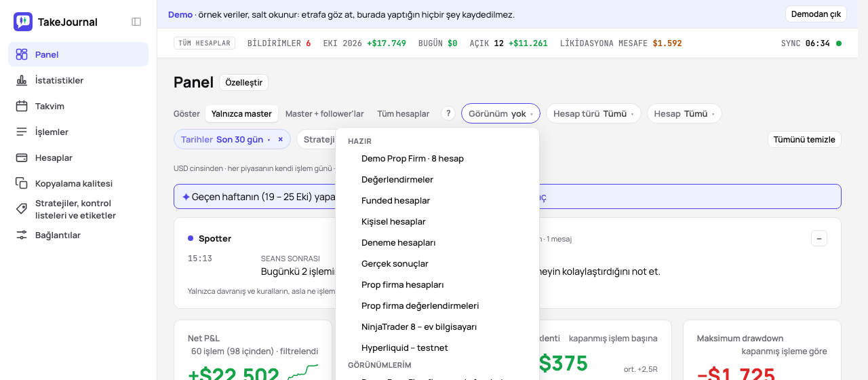Open the Hesap Tümü dropdown
This screenshot has height=380, width=868.
(x=684, y=113)
